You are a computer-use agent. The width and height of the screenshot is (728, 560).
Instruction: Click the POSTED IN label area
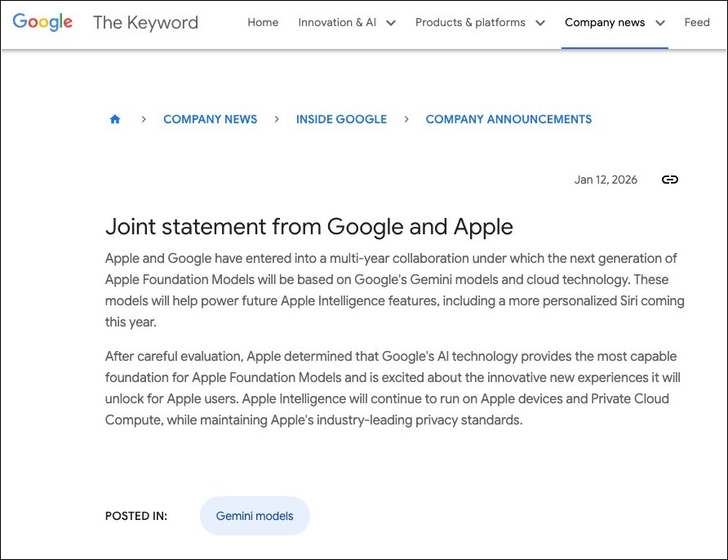(x=135, y=516)
